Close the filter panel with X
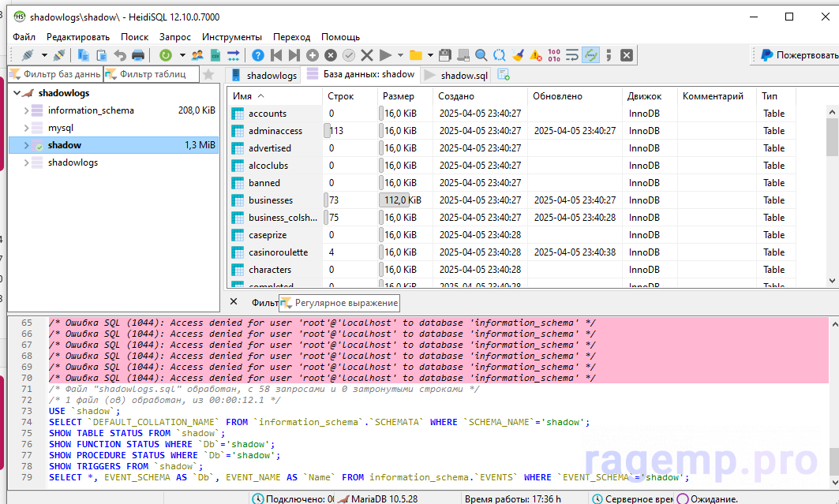839x504 pixels. tap(234, 302)
